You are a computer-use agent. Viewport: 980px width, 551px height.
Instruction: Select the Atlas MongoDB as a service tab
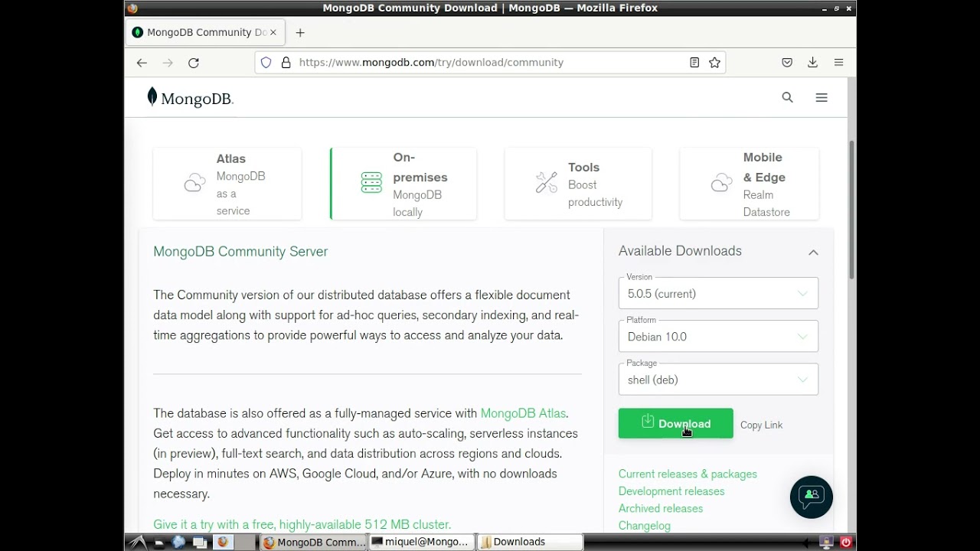(x=227, y=184)
